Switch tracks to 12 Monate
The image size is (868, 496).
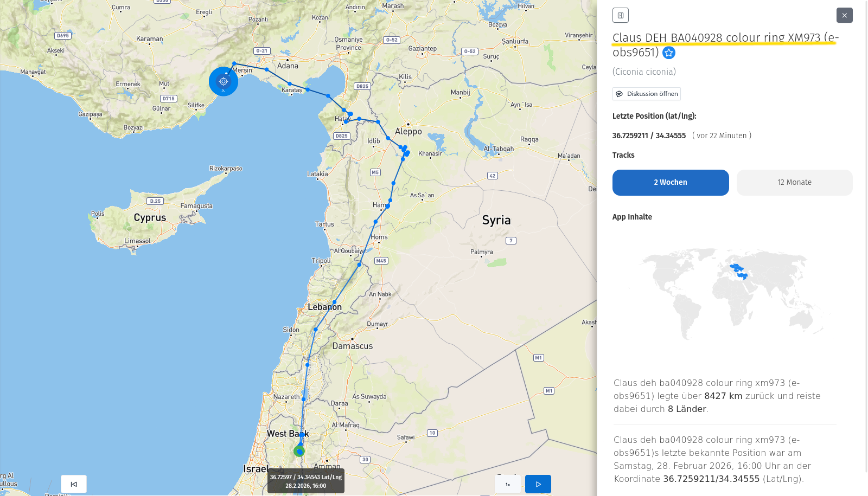[794, 183]
